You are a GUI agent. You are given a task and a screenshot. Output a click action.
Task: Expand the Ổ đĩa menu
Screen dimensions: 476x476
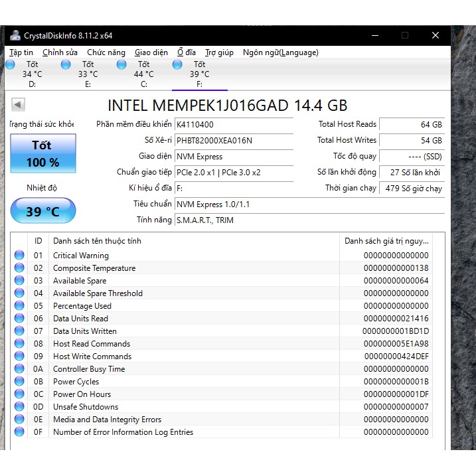point(187,52)
